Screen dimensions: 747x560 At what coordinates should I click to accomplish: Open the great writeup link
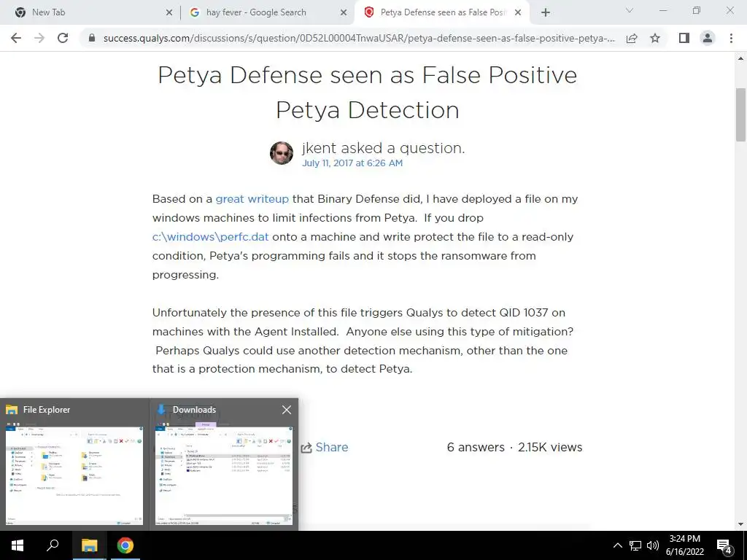[x=252, y=199]
